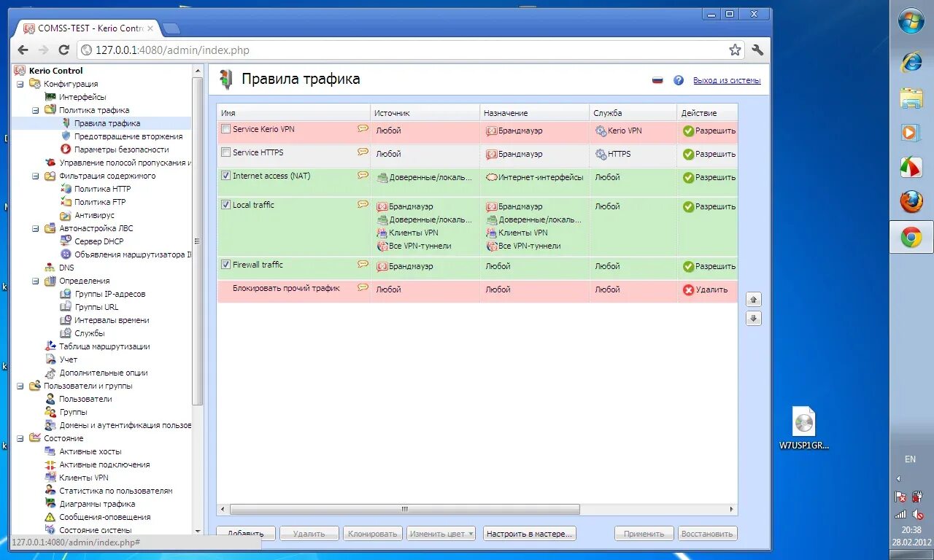Open comment bubble for Local traffic rule
Image resolution: width=934 pixels, height=560 pixels.
tap(363, 204)
